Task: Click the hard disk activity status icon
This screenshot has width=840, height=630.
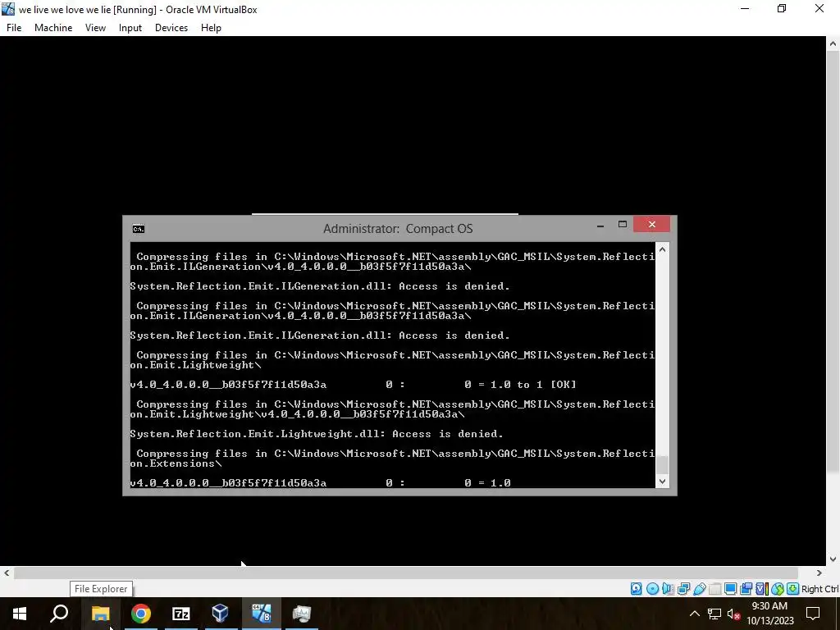Action: pyautogui.click(x=636, y=589)
